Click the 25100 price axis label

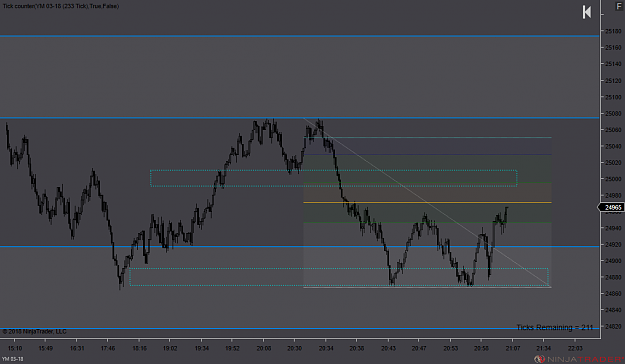(613, 97)
